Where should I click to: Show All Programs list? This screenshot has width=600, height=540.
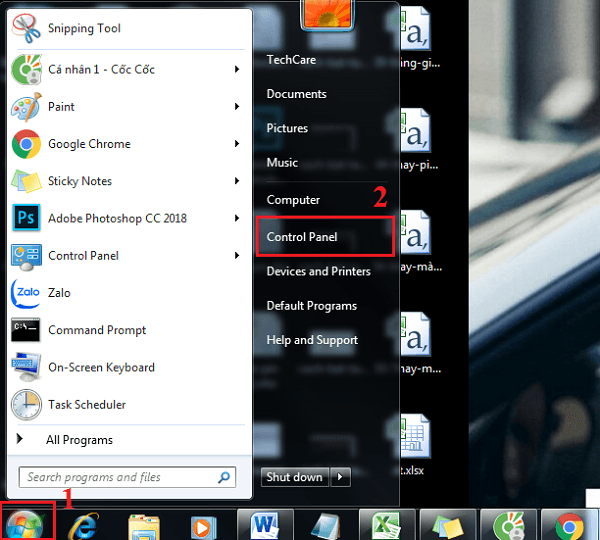point(78,440)
